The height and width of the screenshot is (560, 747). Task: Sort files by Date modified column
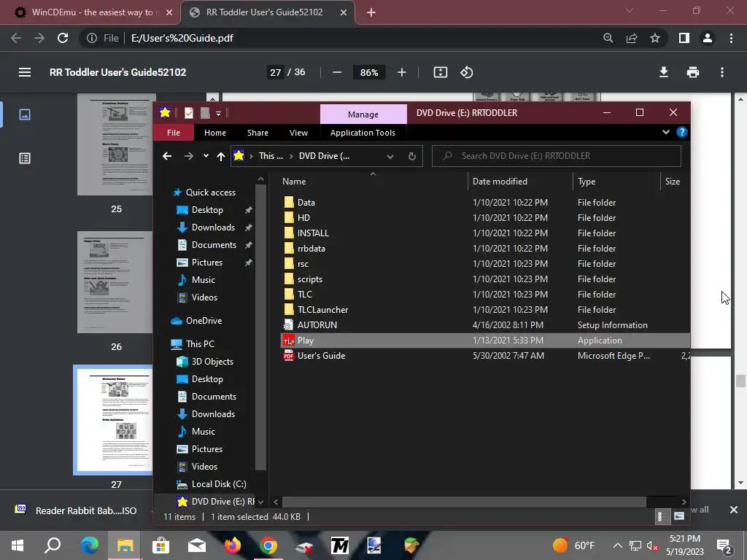(519, 182)
